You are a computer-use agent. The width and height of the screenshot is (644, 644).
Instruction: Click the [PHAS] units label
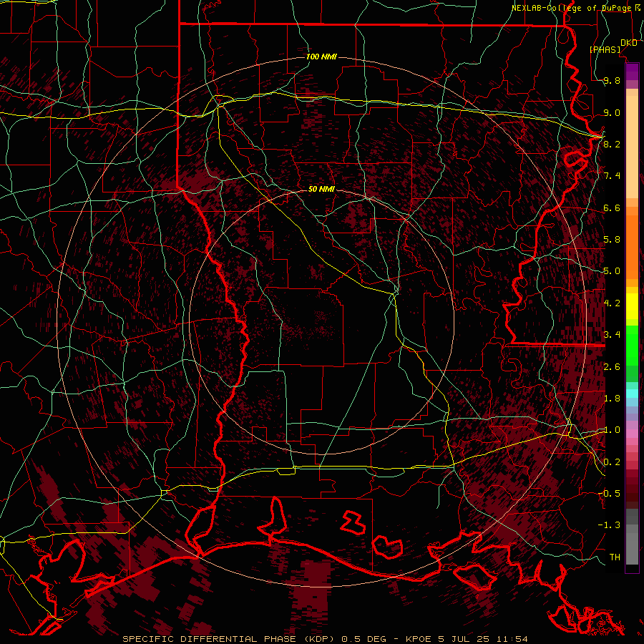click(x=605, y=49)
